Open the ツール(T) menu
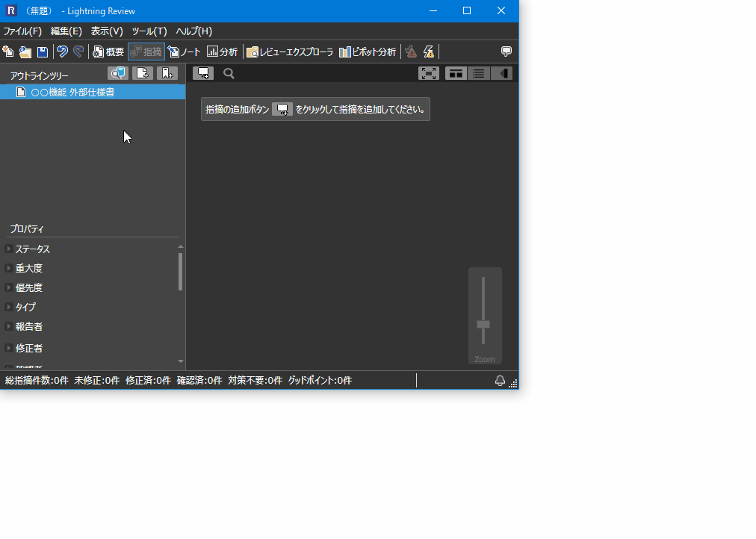Viewport: 756px width, 539px height. pos(149,31)
